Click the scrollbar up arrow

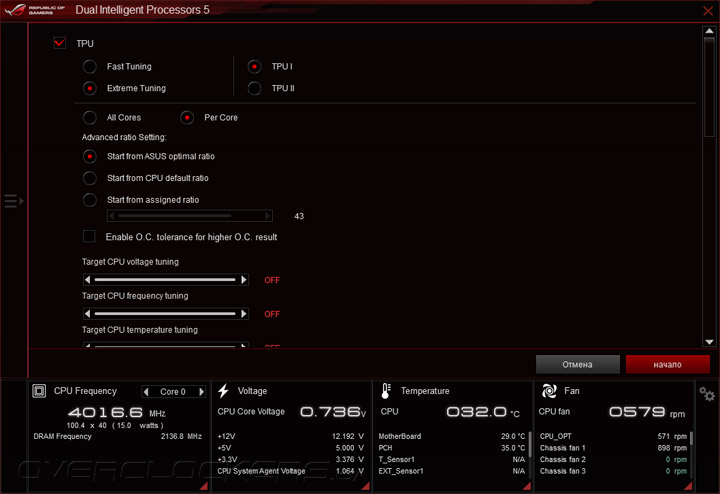point(709,31)
